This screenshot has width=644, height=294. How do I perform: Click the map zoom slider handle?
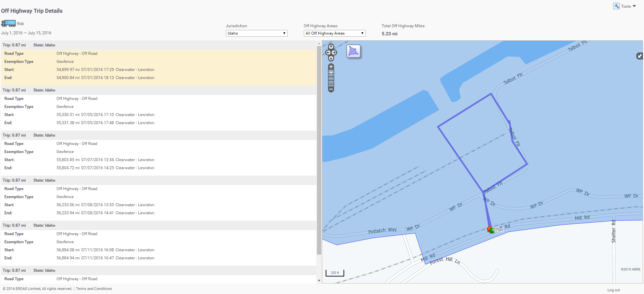331,72
